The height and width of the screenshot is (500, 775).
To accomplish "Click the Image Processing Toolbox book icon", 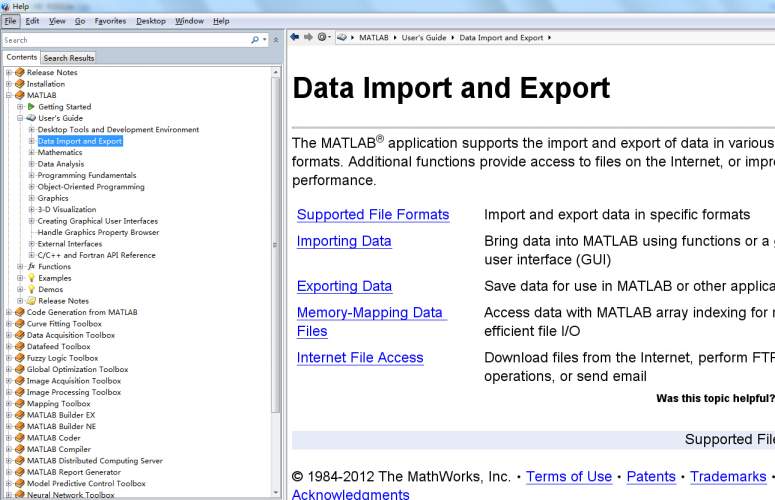I will (20, 392).
